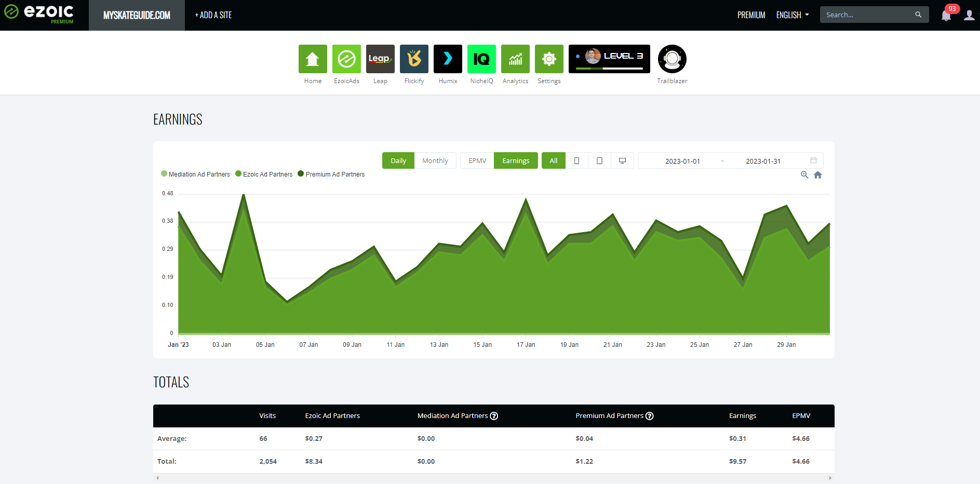980x484 pixels.
Task: Click the total Premium $1.22 cell
Action: click(584, 461)
